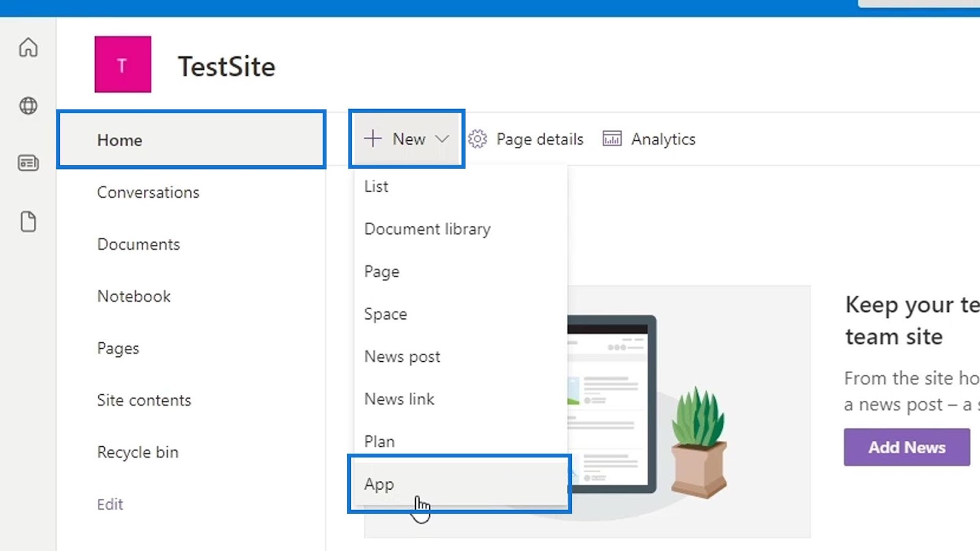The width and height of the screenshot is (980, 551).
Task: Open the globe My sites icon
Action: (28, 105)
